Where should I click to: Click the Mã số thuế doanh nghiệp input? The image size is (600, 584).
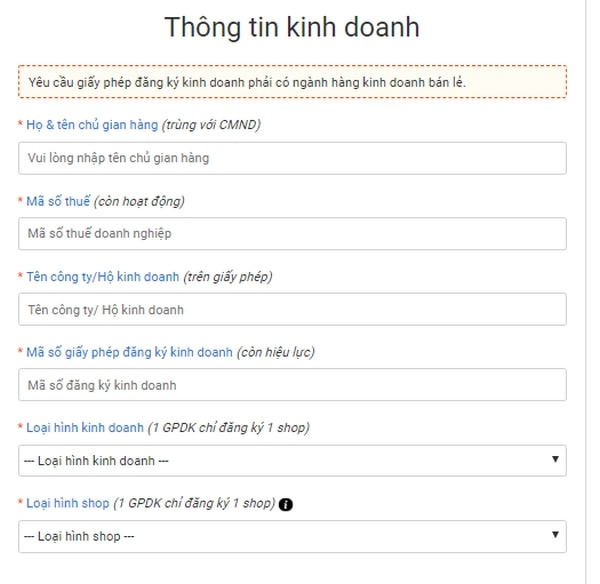(x=292, y=234)
